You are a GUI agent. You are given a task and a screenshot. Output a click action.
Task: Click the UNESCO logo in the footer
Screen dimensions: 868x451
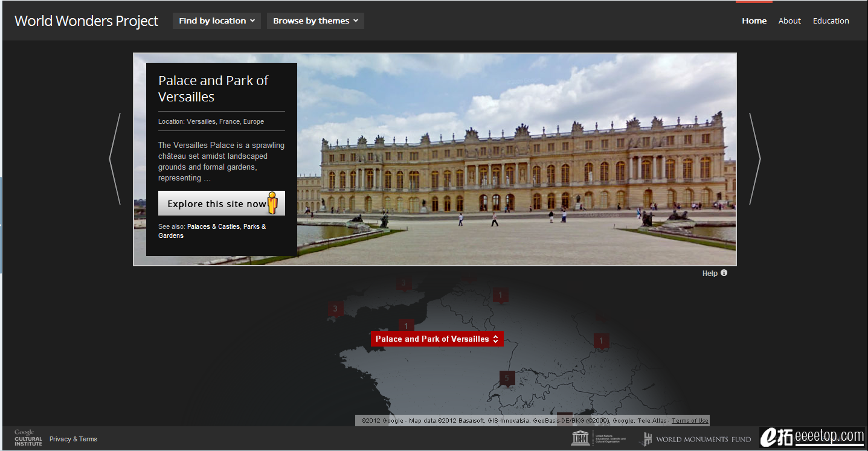pos(599,439)
